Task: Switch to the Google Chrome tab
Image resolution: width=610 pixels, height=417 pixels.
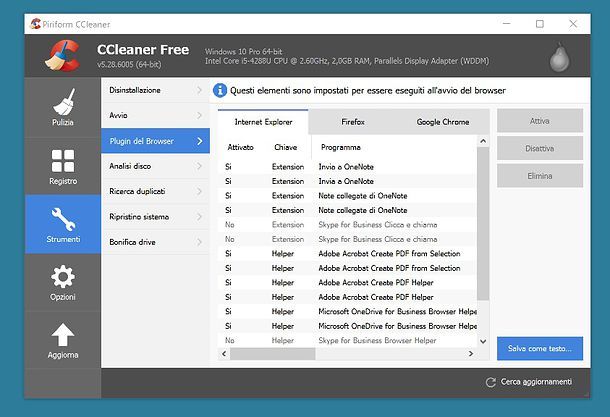Action: pos(442,122)
